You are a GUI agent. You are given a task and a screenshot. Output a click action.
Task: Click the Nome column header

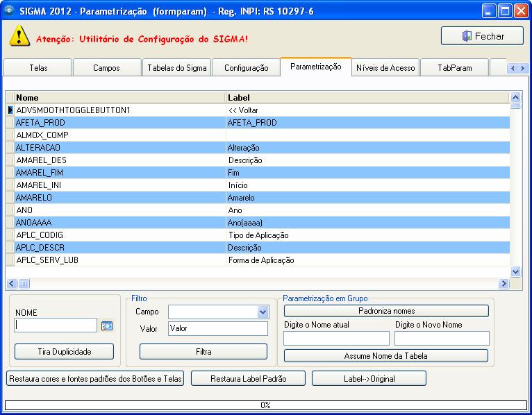pos(120,98)
